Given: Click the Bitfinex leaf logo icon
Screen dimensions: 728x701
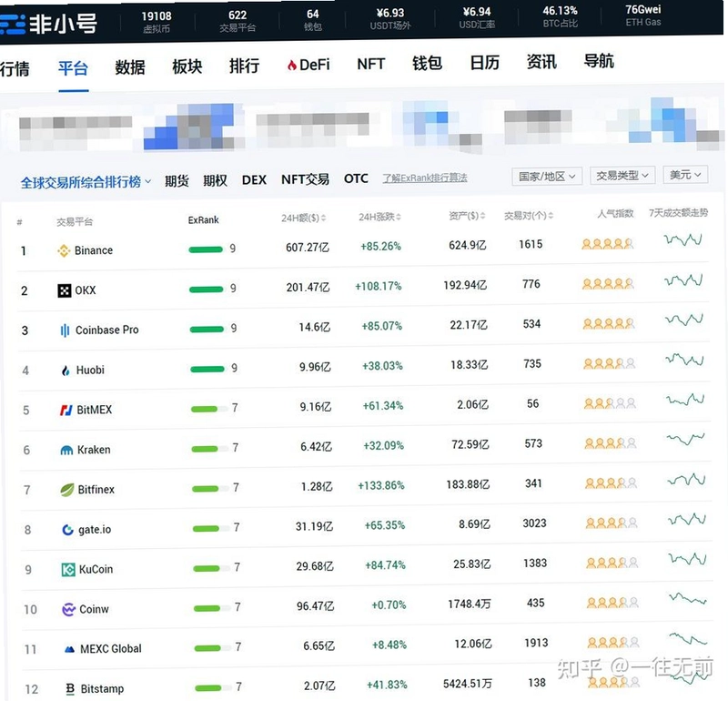Looking at the screenshot, I should (x=67, y=490).
